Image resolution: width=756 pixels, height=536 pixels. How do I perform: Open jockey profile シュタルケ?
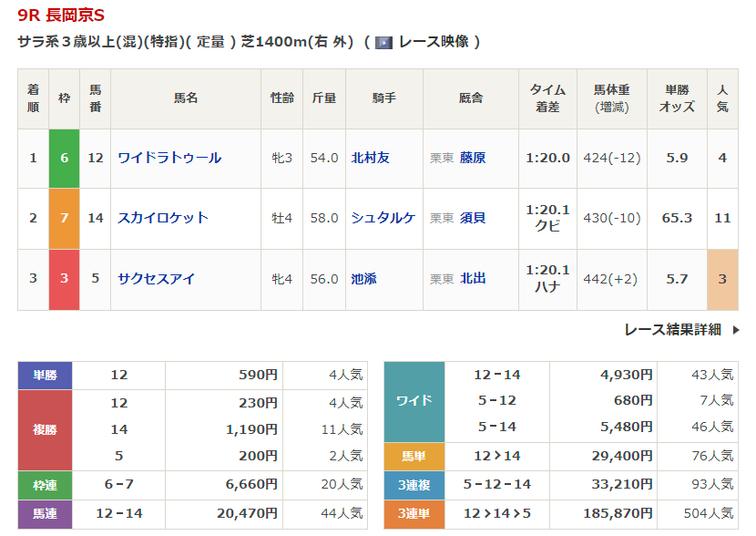(383, 218)
